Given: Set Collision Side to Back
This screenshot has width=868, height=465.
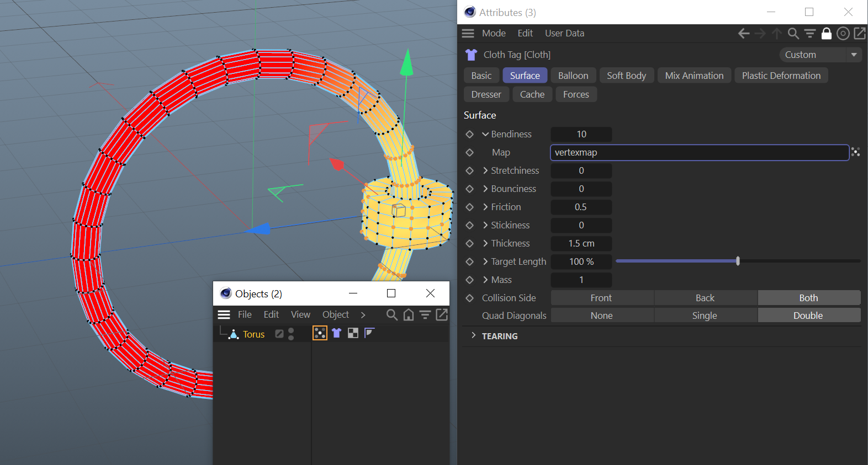Looking at the screenshot, I should (705, 298).
